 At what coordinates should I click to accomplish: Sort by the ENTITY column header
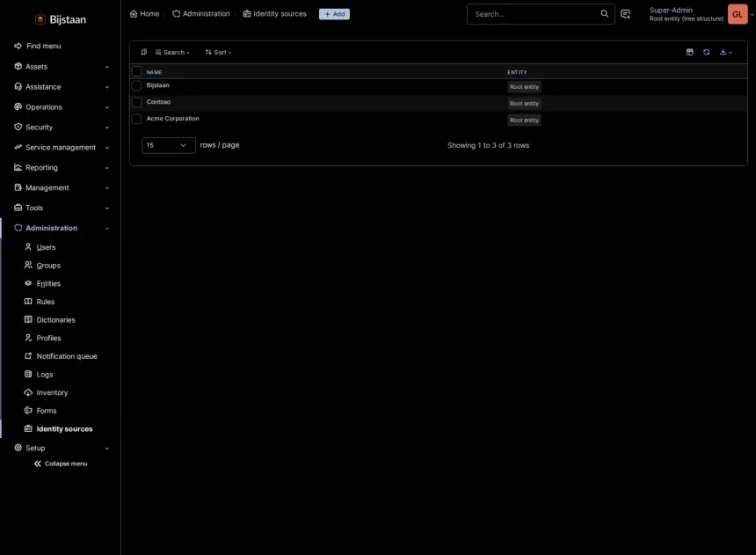coord(517,72)
